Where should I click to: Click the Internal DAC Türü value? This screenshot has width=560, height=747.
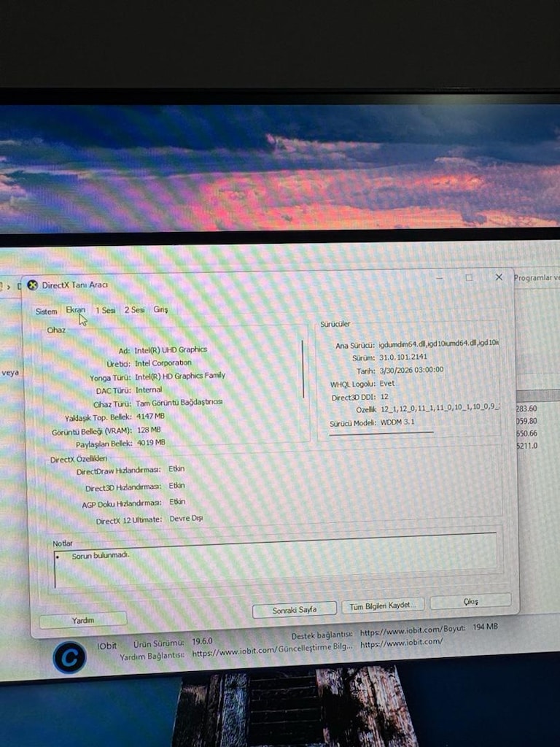tap(149, 390)
